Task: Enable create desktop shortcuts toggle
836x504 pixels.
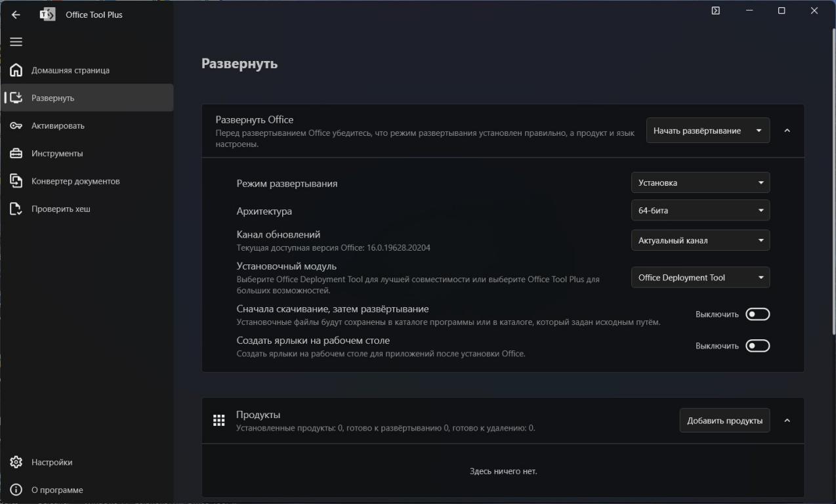Action: pyautogui.click(x=757, y=346)
